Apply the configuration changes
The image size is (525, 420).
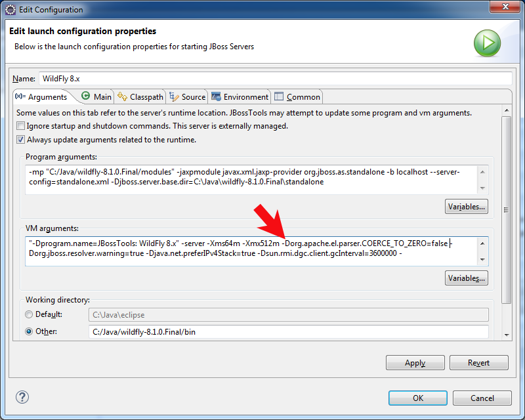tap(415, 363)
